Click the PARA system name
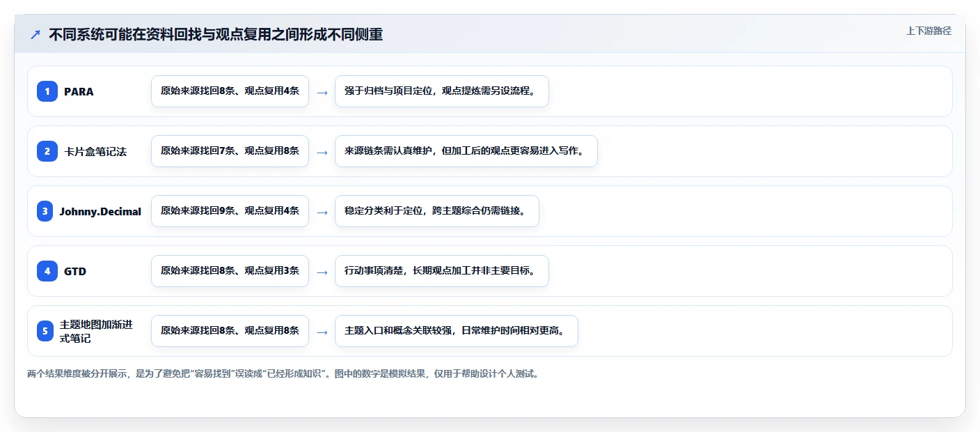The width and height of the screenshot is (980, 432). [79, 91]
